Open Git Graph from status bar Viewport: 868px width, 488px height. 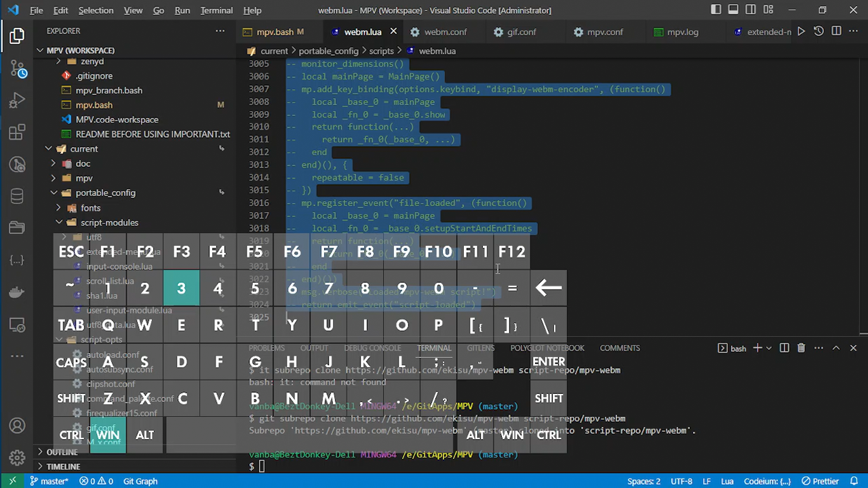pyautogui.click(x=140, y=481)
